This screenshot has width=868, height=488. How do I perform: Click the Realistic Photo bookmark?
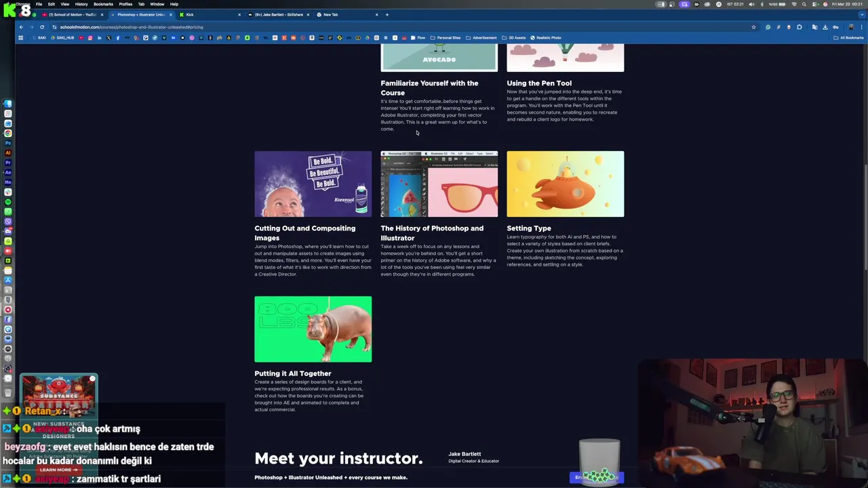[x=546, y=37]
